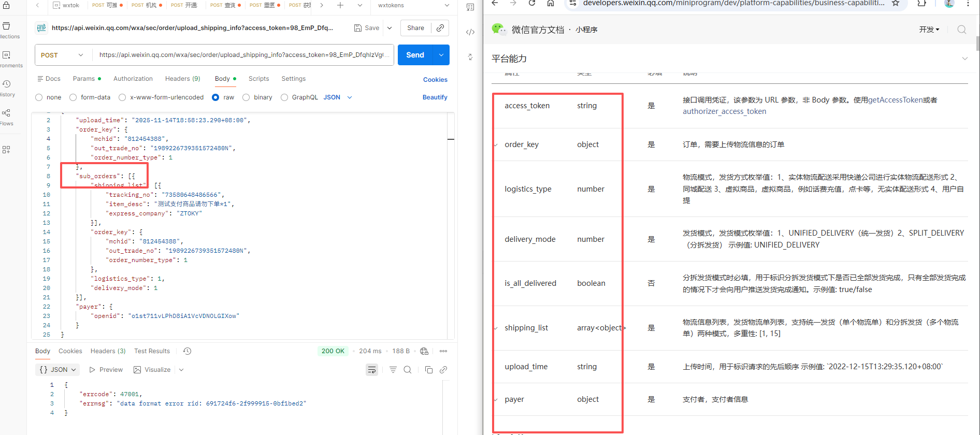Screen dimensions: 980x435
Task: Copy request link via chain icon beside Share
Action: 440,28
